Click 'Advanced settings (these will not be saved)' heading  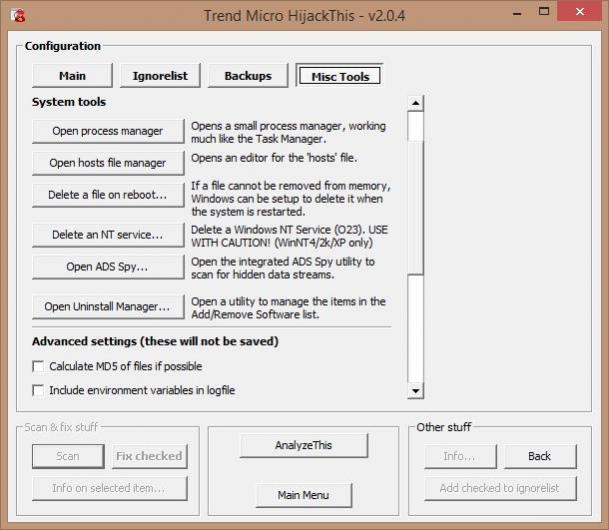[x=155, y=341]
